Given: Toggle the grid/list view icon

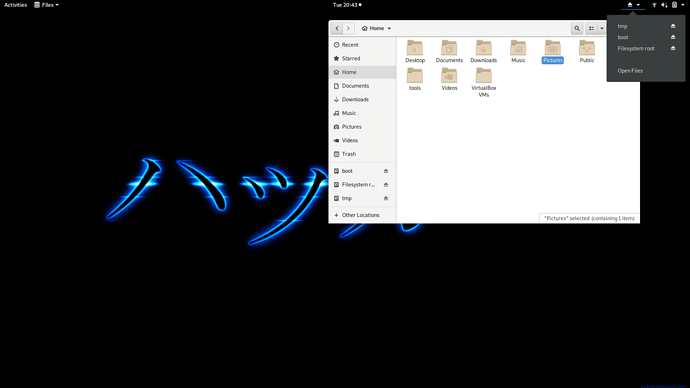Looking at the screenshot, I should coord(591,29).
